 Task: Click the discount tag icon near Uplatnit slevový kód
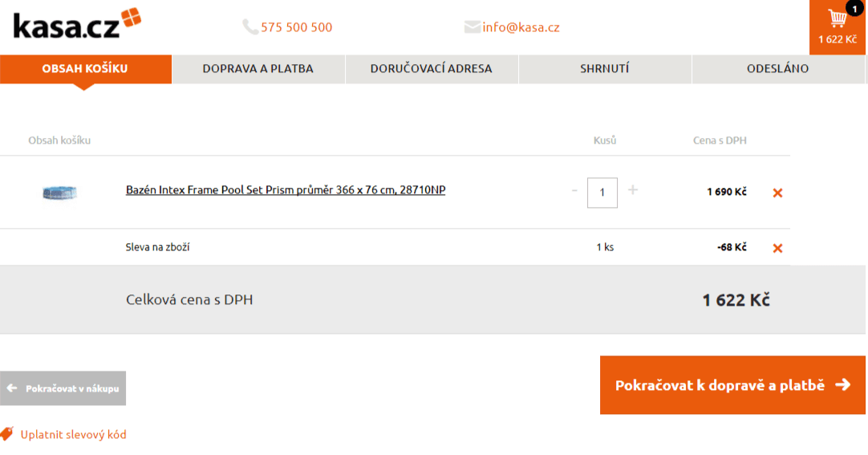pos(6,434)
